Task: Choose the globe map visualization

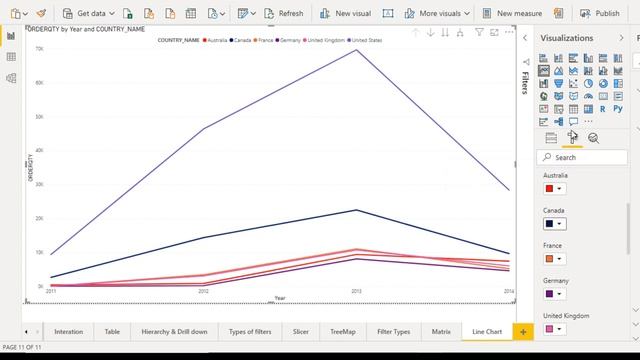Action: (x=543, y=96)
